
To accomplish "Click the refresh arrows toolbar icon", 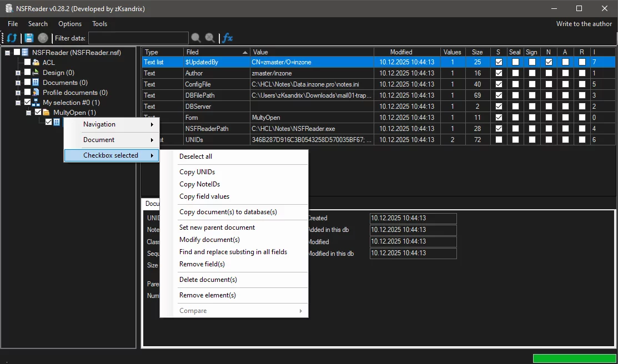I will tap(12, 38).
